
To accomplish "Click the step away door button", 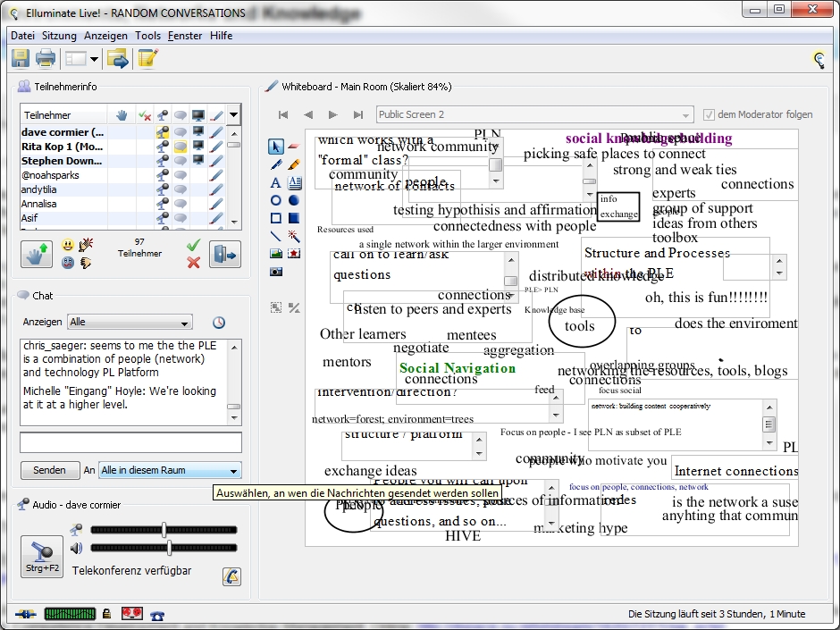I will pos(225,254).
